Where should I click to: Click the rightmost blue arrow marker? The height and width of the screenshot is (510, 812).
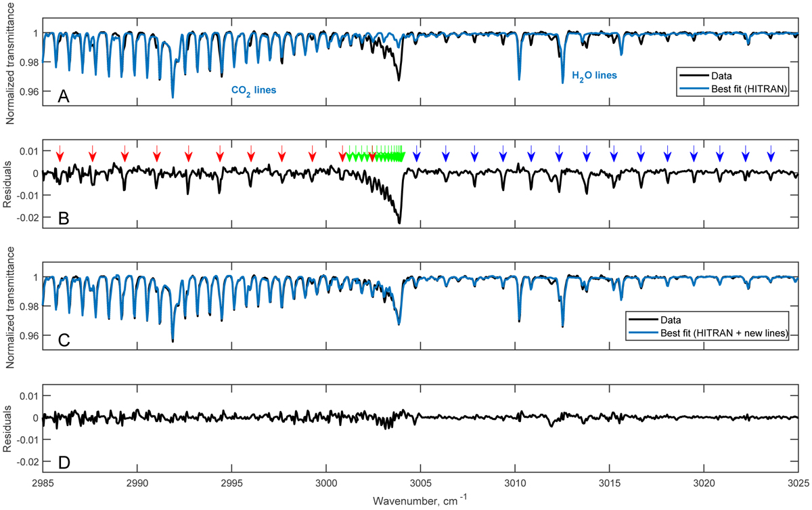pyautogui.click(x=771, y=154)
